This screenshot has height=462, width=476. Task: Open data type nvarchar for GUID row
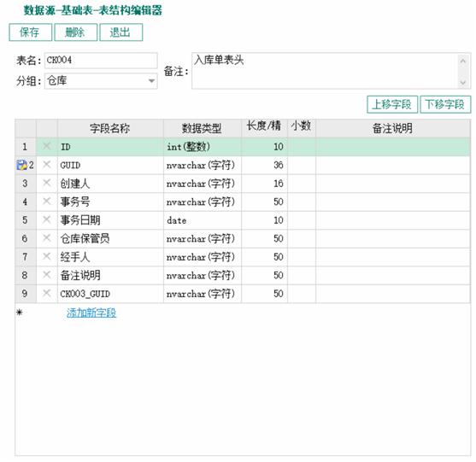pyautogui.click(x=203, y=166)
